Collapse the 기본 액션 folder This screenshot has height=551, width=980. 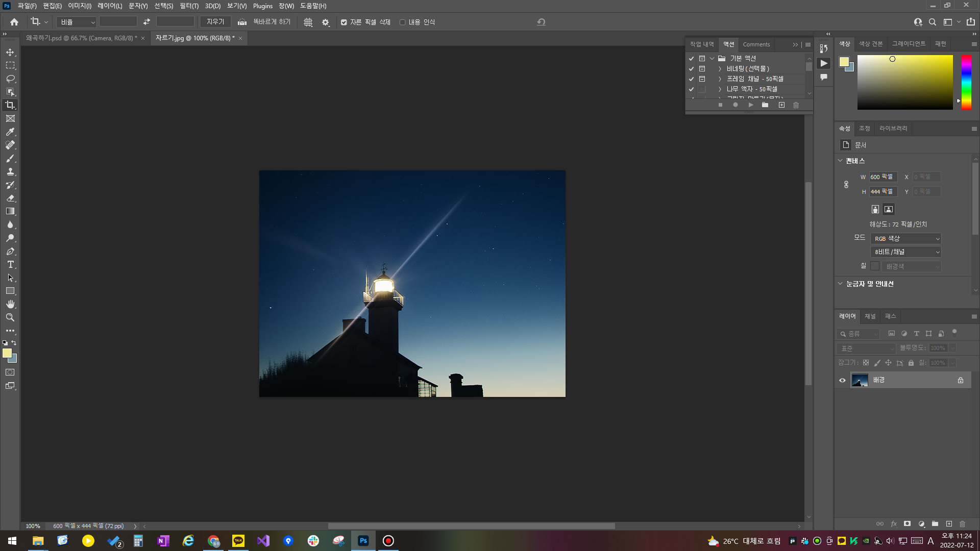712,59
